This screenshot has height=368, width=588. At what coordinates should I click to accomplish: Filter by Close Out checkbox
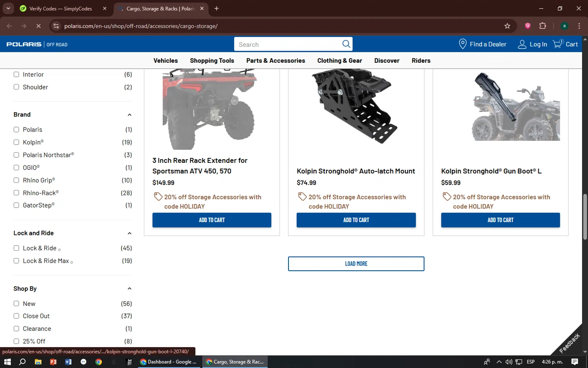16,316
